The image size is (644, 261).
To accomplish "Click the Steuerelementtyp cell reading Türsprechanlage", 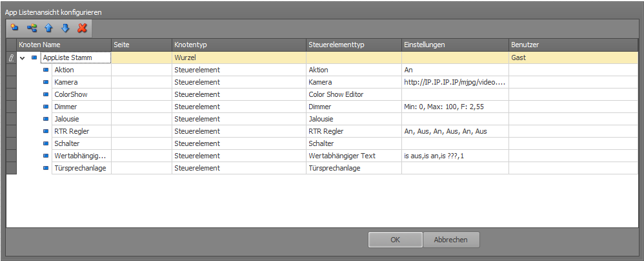I will click(354, 169).
